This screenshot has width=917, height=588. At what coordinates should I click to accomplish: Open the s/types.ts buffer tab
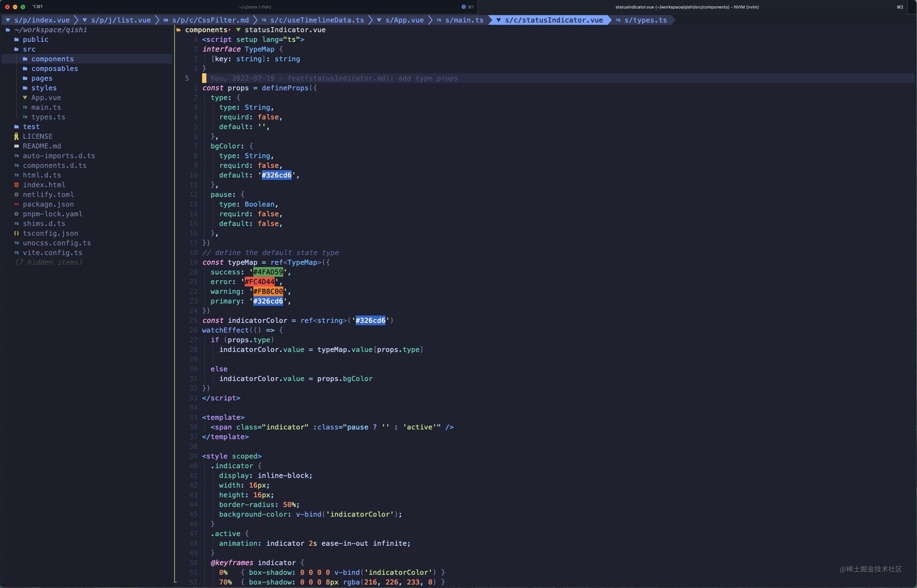(x=641, y=20)
